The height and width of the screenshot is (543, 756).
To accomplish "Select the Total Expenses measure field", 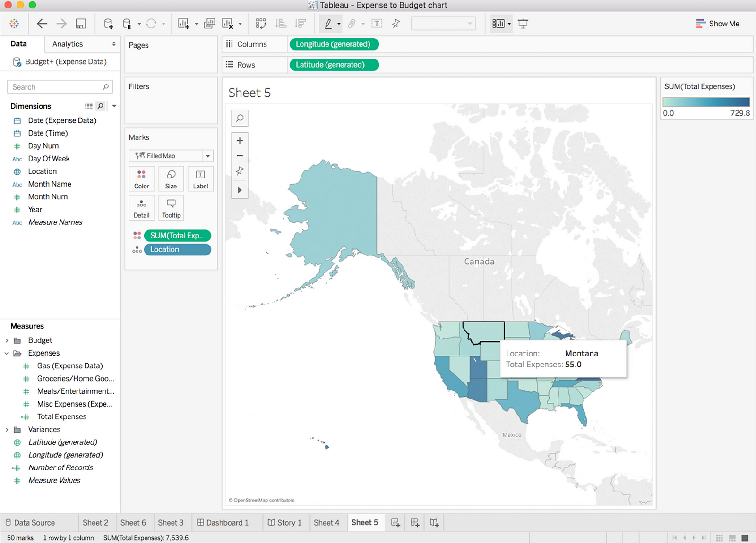I will point(62,417).
